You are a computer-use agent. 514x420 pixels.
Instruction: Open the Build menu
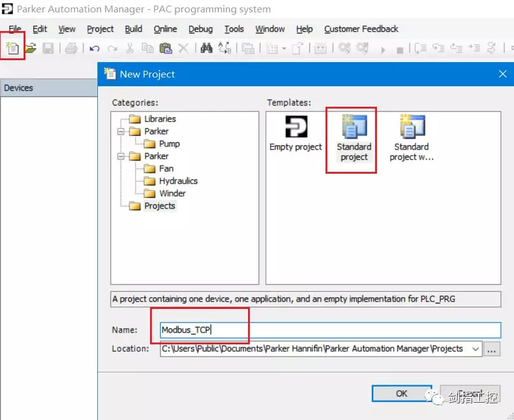(133, 29)
